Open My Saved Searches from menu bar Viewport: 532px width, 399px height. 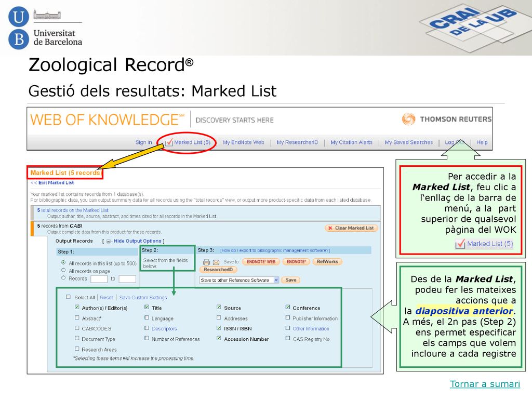pyautogui.click(x=408, y=142)
